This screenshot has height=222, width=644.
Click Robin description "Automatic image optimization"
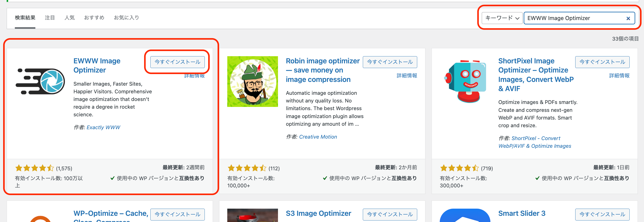(325, 108)
